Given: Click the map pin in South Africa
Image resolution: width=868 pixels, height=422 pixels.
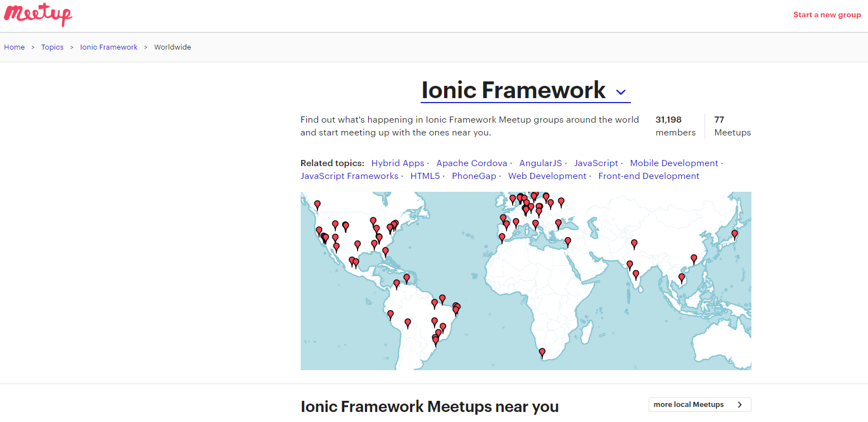Looking at the screenshot, I should [x=542, y=352].
